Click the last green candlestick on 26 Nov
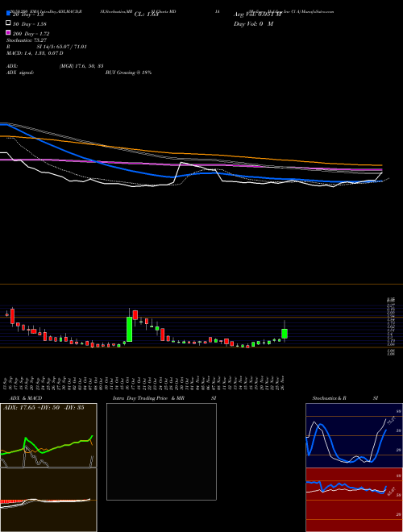The height and width of the screenshot is (532, 403). point(285,334)
